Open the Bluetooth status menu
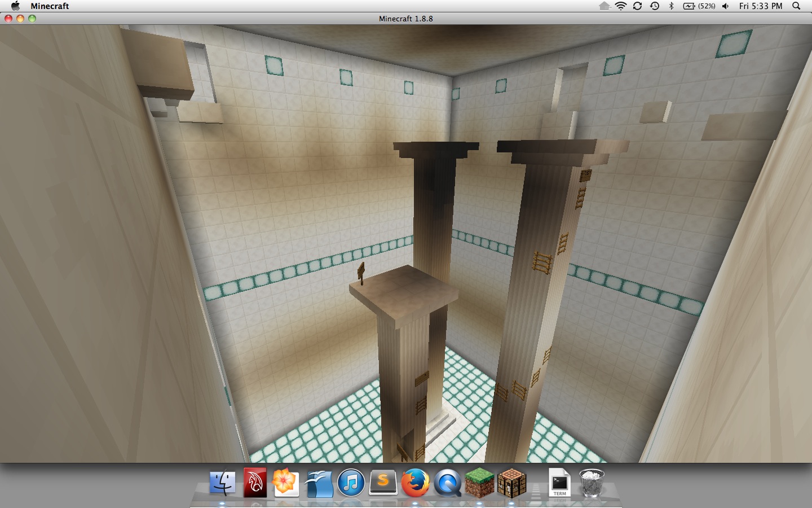Image resolution: width=812 pixels, height=508 pixels. [x=671, y=6]
